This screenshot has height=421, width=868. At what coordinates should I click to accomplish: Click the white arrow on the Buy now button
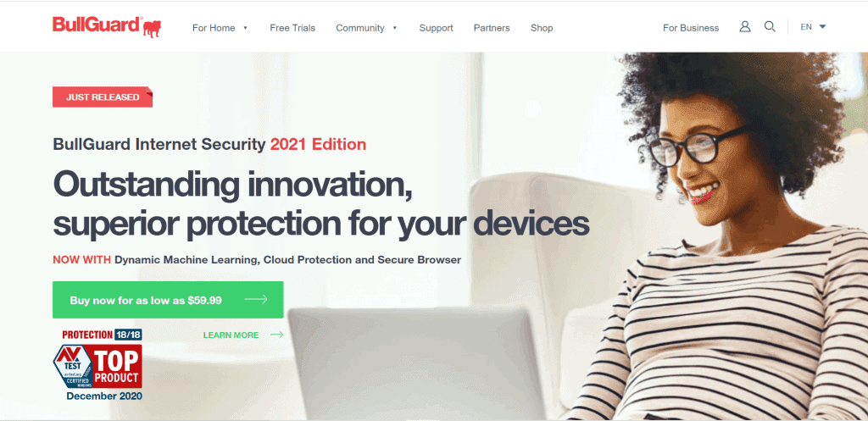[x=256, y=300]
